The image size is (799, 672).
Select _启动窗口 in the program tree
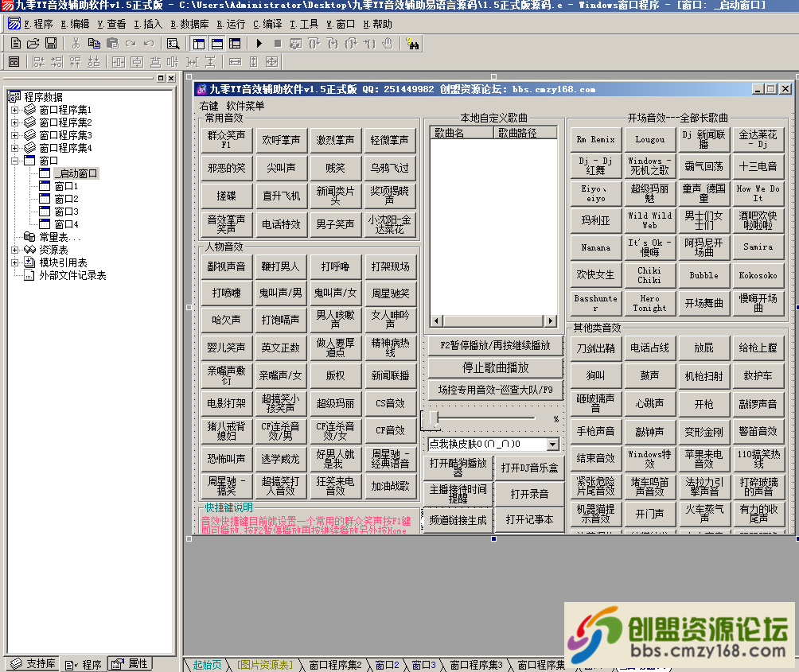click(x=76, y=173)
